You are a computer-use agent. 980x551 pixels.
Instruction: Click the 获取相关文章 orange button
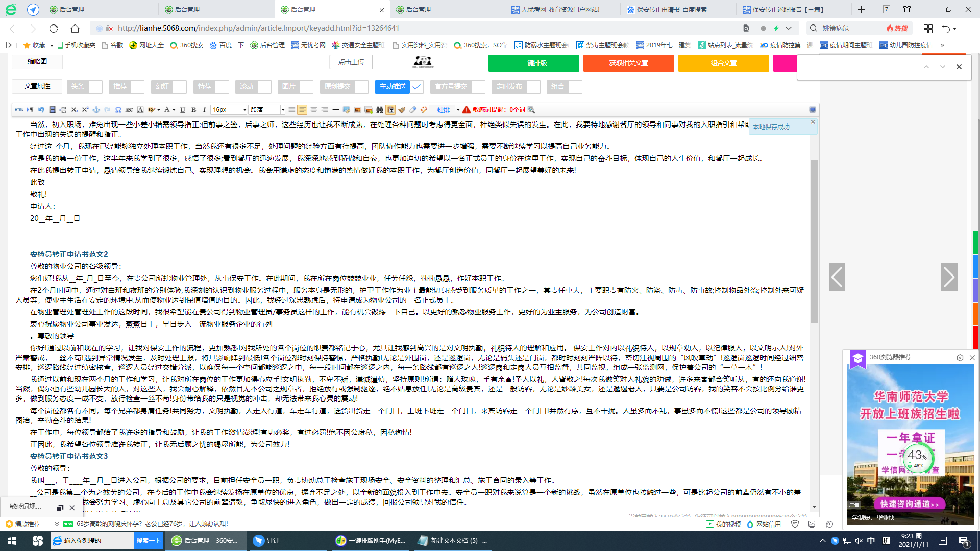pos(628,63)
